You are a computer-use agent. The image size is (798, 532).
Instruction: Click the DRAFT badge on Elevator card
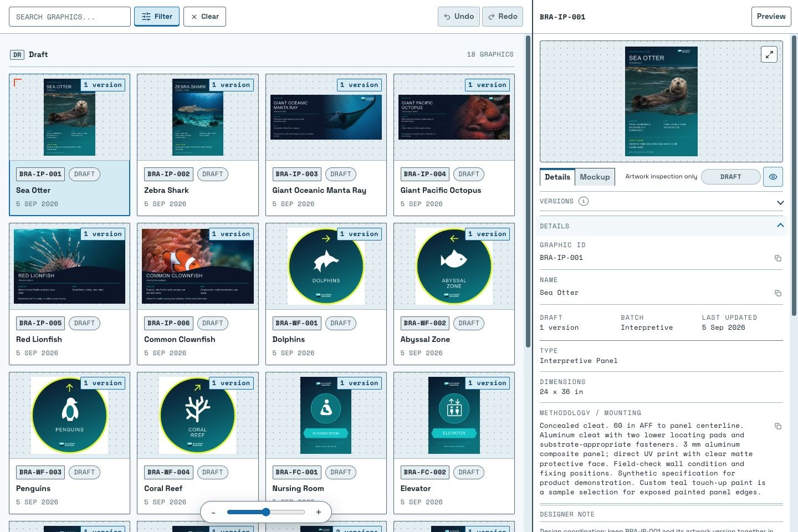pos(469,472)
